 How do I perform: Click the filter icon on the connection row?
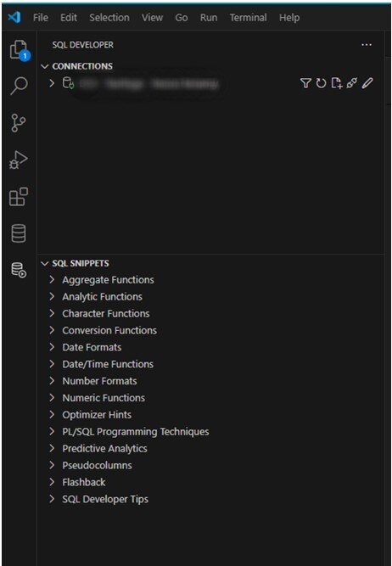(x=305, y=83)
